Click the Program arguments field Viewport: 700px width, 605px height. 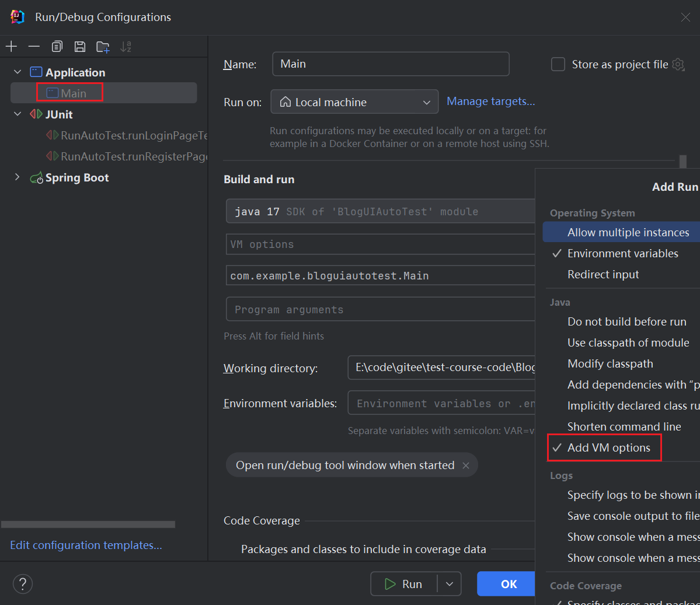coord(380,309)
